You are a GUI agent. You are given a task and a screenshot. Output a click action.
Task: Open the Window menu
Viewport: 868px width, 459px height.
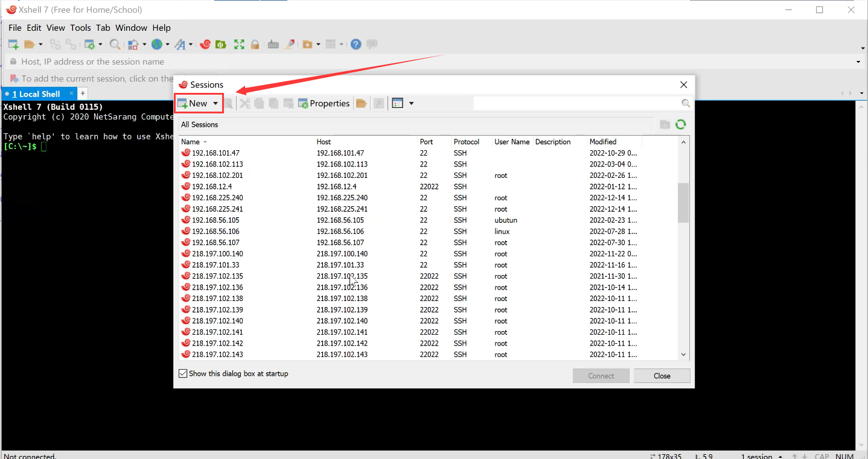[x=132, y=28]
